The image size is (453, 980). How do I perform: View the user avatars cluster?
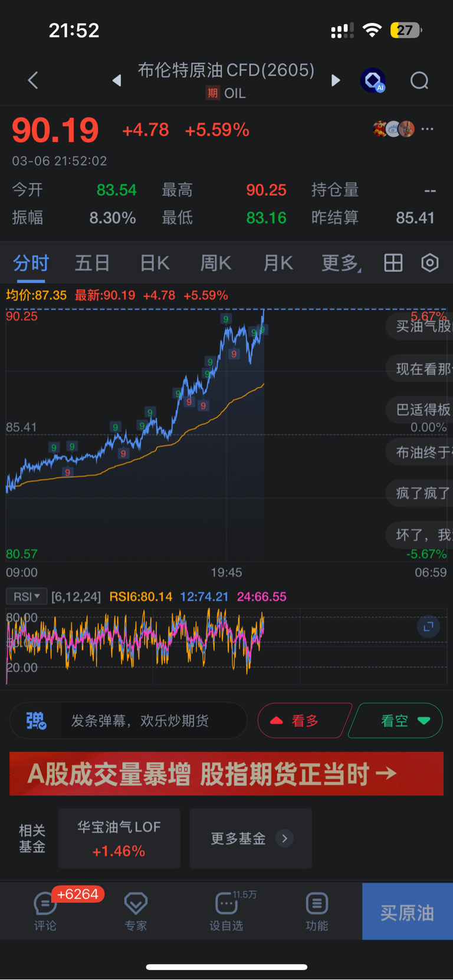pyautogui.click(x=393, y=128)
